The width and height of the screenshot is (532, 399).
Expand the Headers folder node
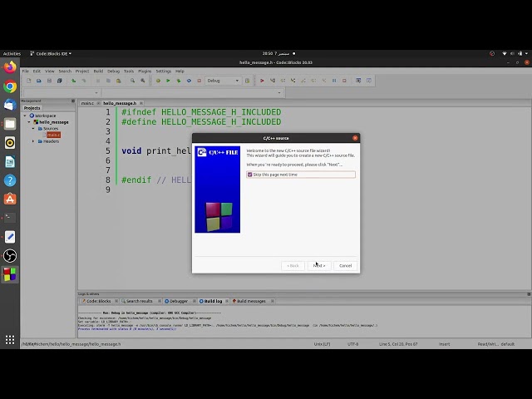point(33,141)
